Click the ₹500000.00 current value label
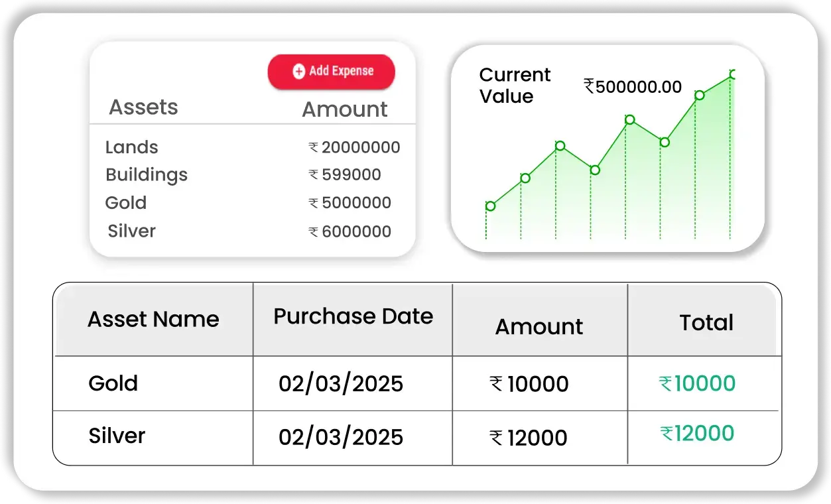831x504 pixels. click(633, 87)
